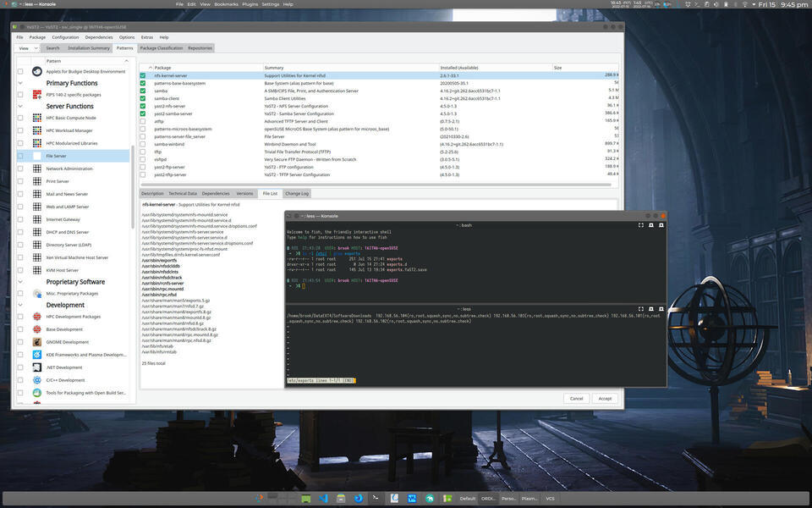The image size is (812, 508).
Task: Click the HPC Basic Compute Node icon
Action: pos(36,118)
